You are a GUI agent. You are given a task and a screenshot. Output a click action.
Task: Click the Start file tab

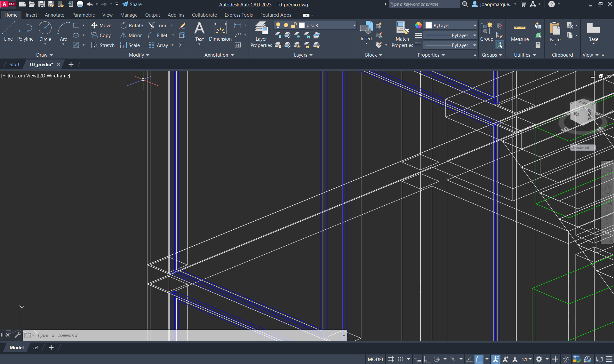pyautogui.click(x=14, y=64)
